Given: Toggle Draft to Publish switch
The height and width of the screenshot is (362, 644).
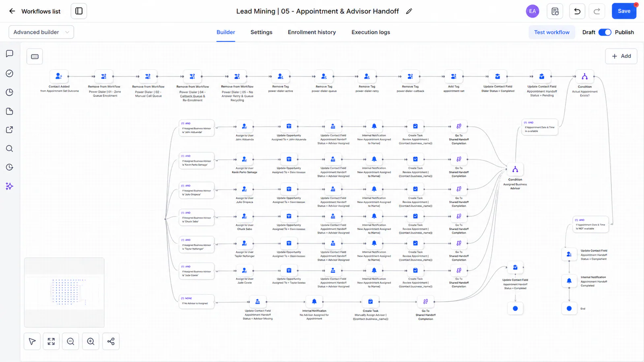Looking at the screenshot, I should [x=605, y=32].
